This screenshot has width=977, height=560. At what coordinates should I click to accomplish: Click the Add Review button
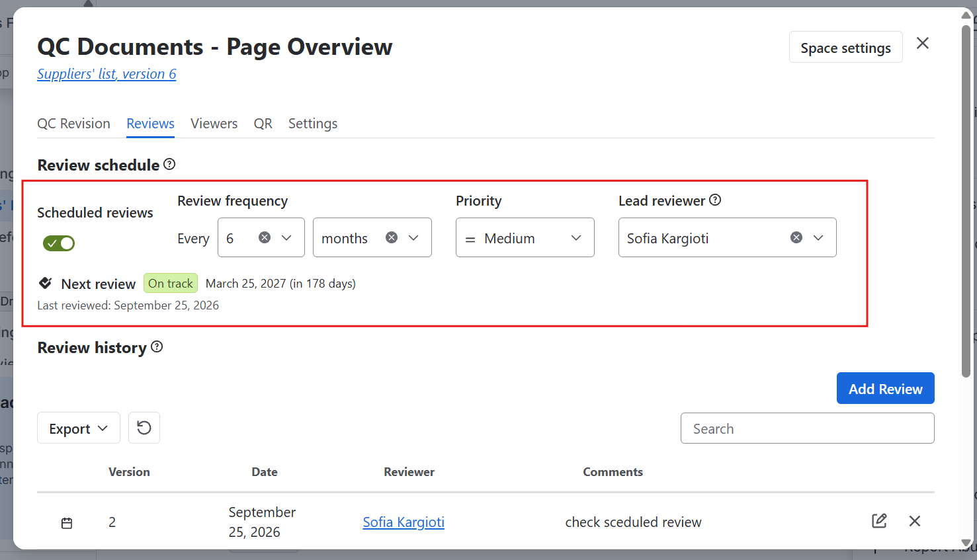click(x=886, y=388)
